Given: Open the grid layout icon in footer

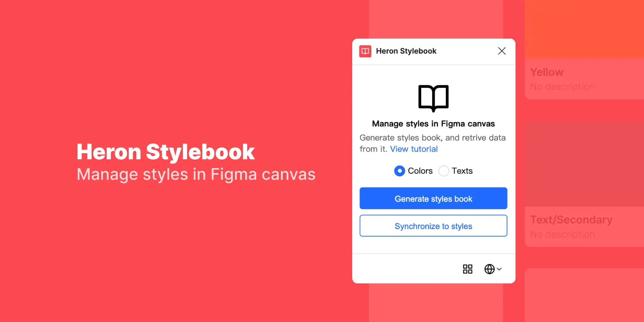Looking at the screenshot, I should coord(468,269).
